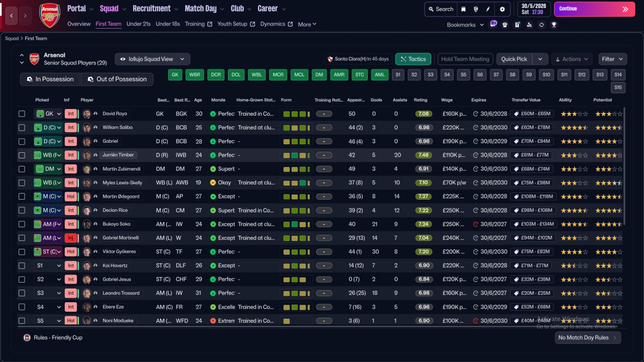Open the DM picked dropdown for Martin Zubimendi
Viewport: 644px width, 362px height.
(48, 169)
